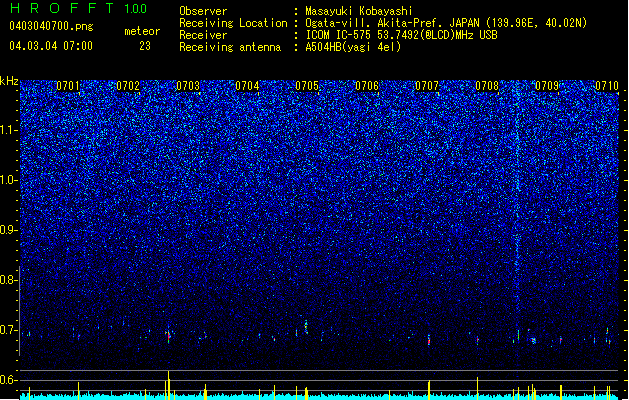
Task: Select the A504HB(yagi 4el) text
Action: pyautogui.click(x=353, y=47)
